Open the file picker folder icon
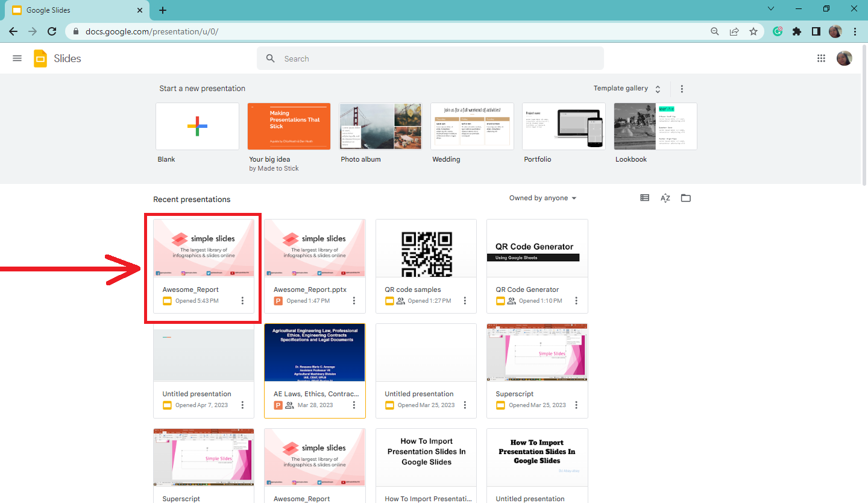This screenshot has height=503, width=868. pos(686,198)
